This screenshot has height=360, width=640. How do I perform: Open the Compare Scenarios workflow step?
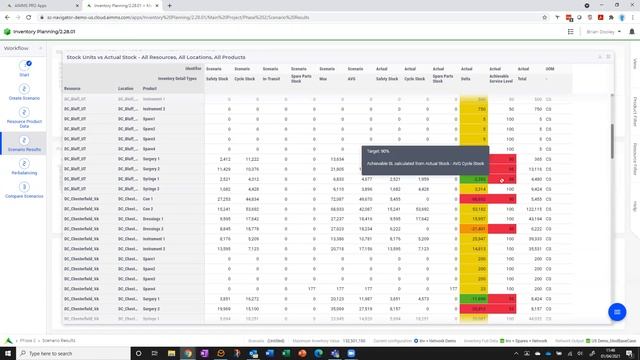pyautogui.click(x=24, y=190)
